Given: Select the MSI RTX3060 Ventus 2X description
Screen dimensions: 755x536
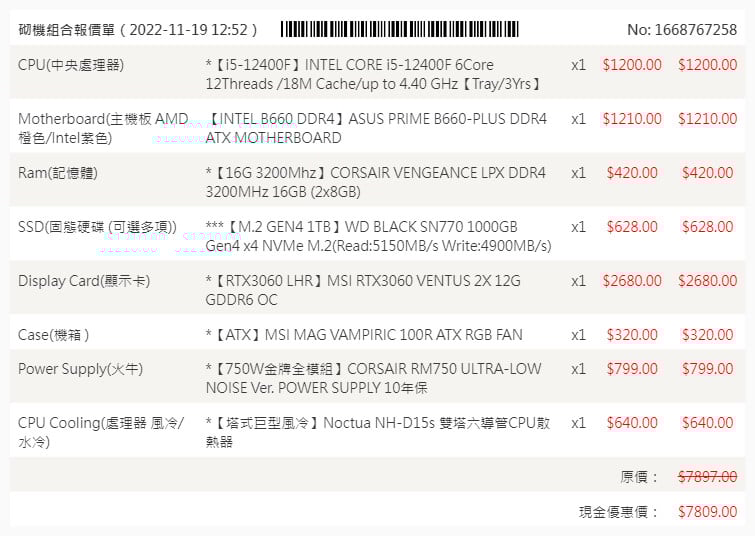Looking at the screenshot, I should [363, 290].
